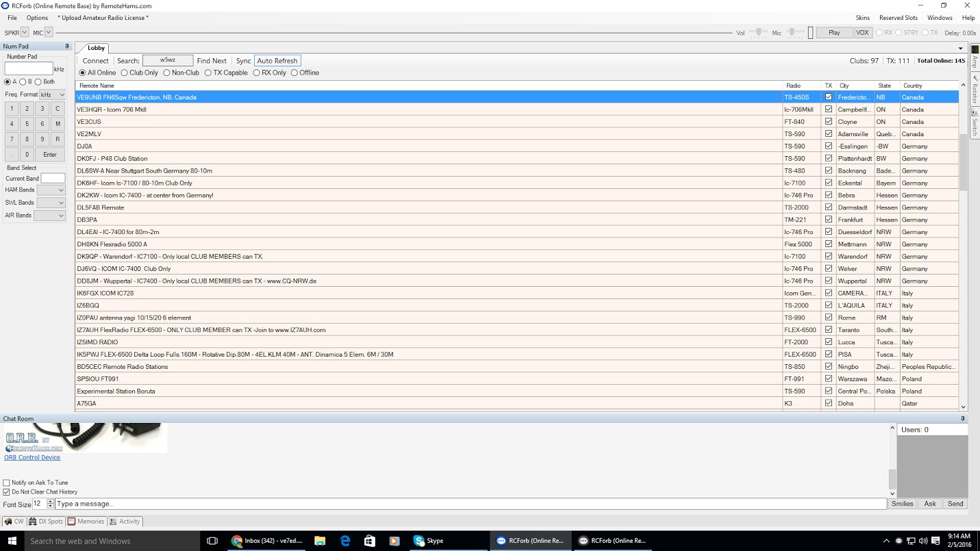
Task: Open the Skins menu
Action: point(862,18)
